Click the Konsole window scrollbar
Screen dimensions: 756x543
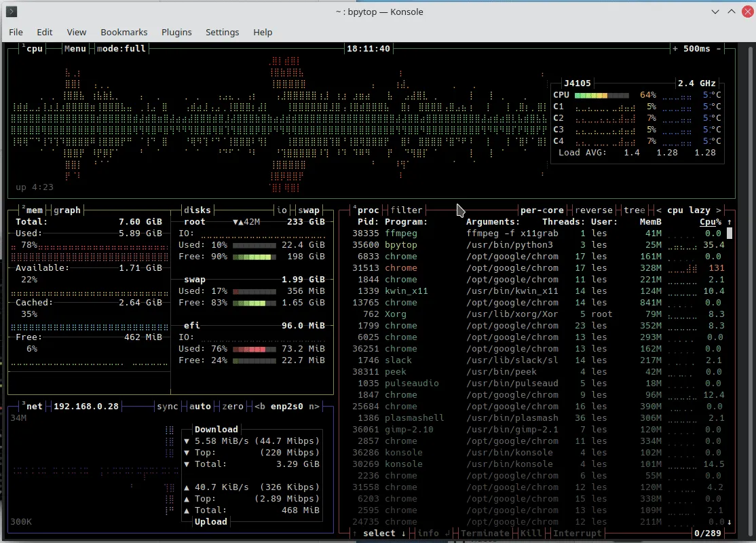click(x=751, y=289)
